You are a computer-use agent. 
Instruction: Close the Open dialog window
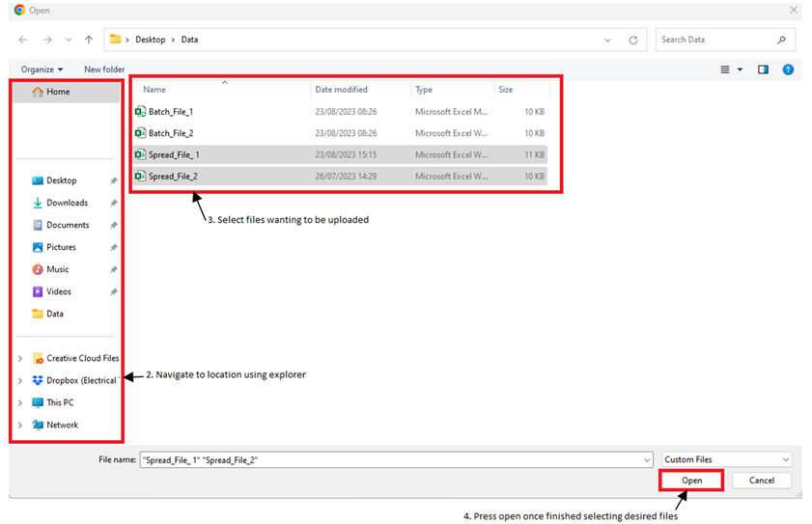click(794, 10)
